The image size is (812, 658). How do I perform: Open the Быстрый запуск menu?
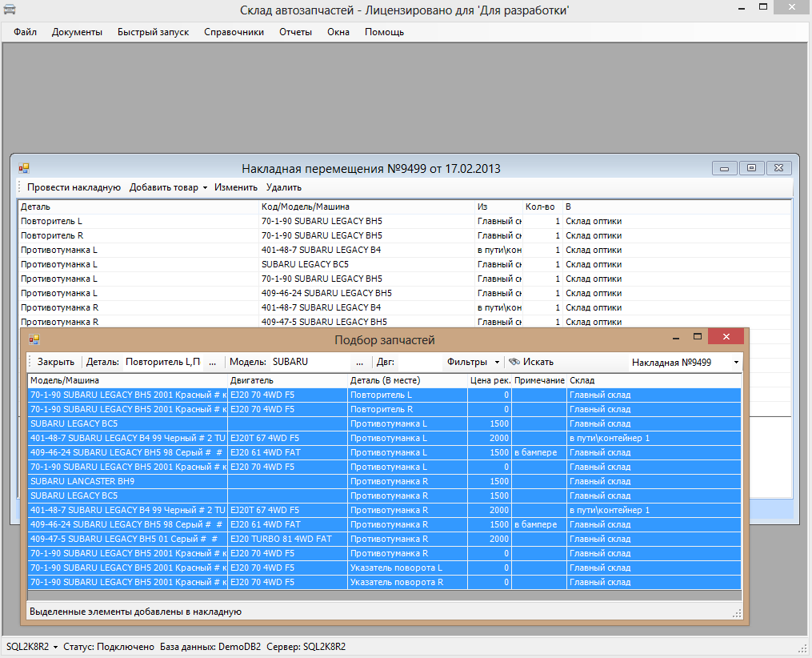[x=153, y=32]
